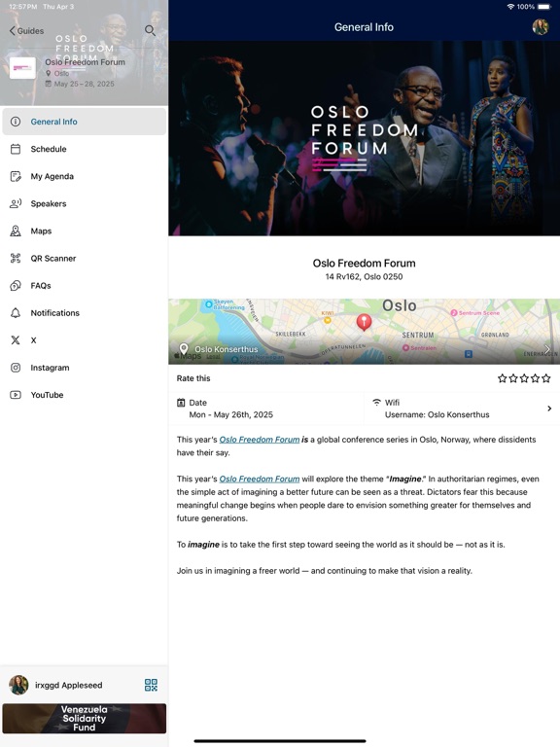Click the Date calendar icon

click(x=181, y=403)
